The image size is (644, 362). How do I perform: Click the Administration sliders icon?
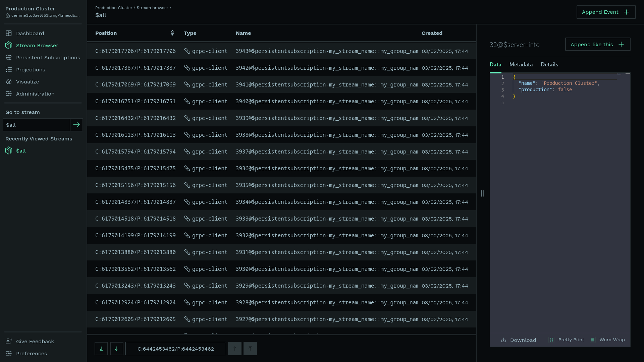pos(9,94)
